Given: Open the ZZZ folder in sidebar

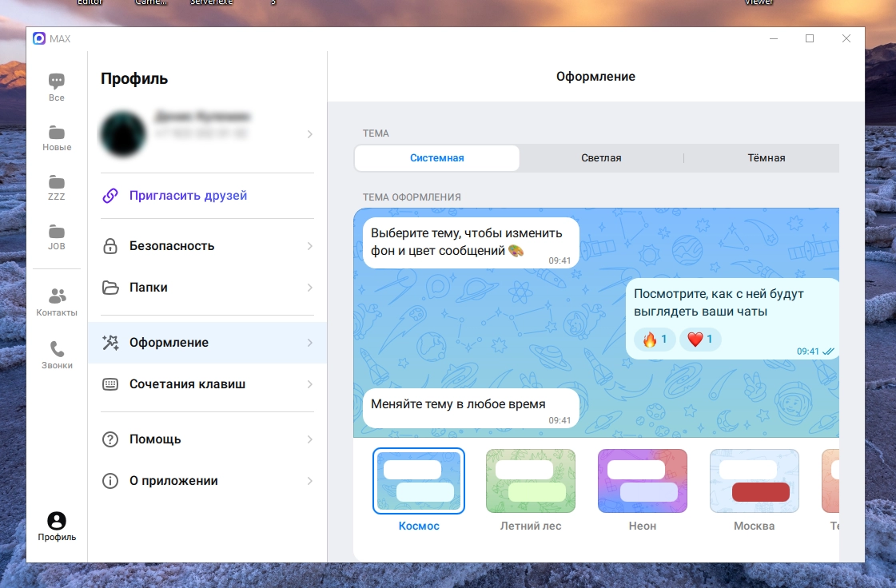Looking at the screenshot, I should pyautogui.click(x=57, y=181).
